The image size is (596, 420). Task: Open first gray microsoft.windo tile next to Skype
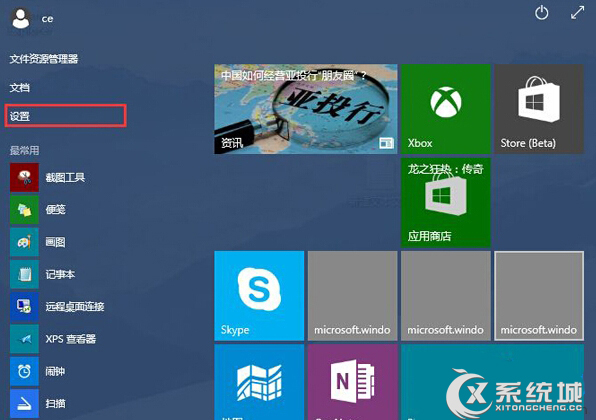click(x=352, y=296)
